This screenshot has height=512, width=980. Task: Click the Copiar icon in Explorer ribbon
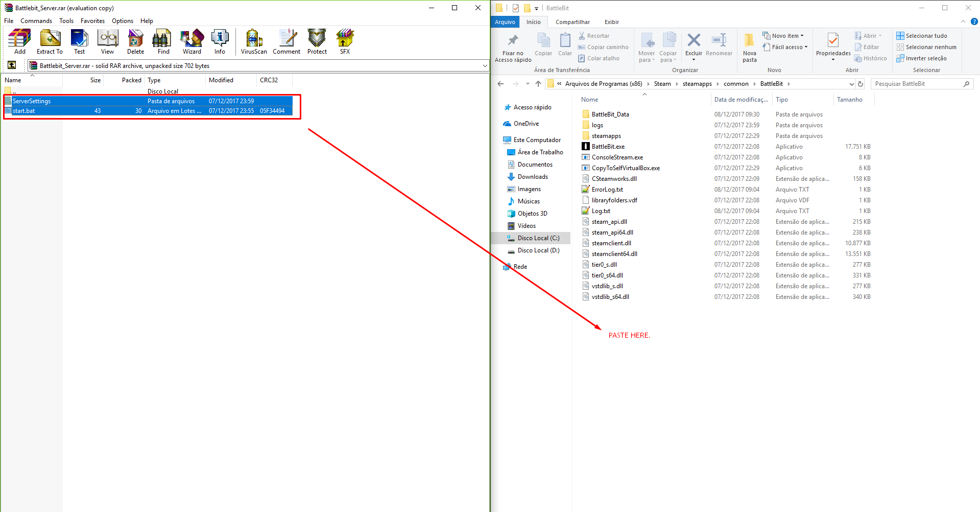(543, 44)
